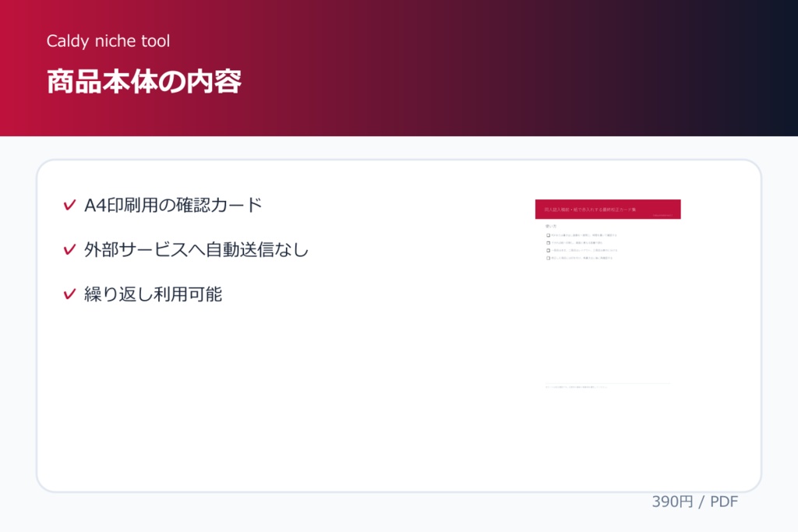This screenshot has height=532, width=798.
Task: Click the red title banner in the PDF preview
Action: tap(608, 209)
